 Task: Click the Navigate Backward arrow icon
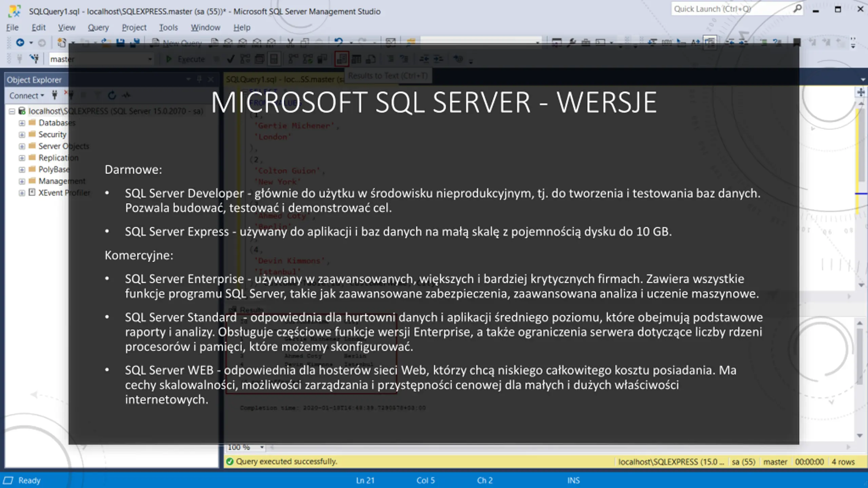20,43
